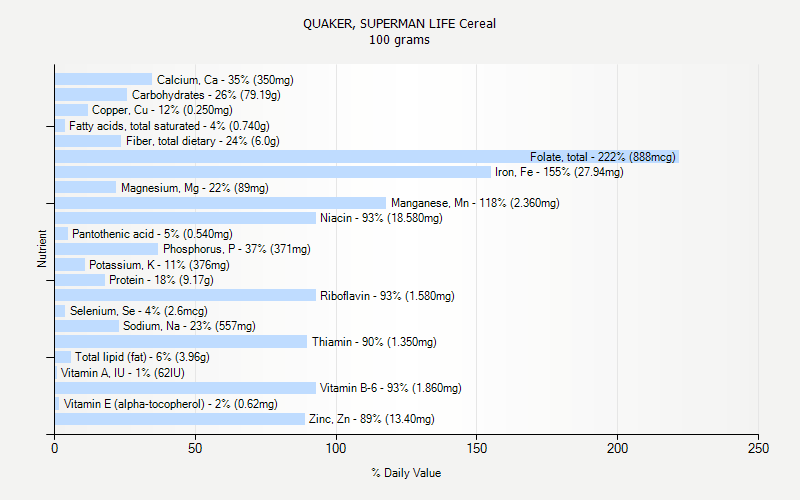
Task: Click the 'Thiamin - 90% (1.350mg)' label
Action: coord(374,342)
